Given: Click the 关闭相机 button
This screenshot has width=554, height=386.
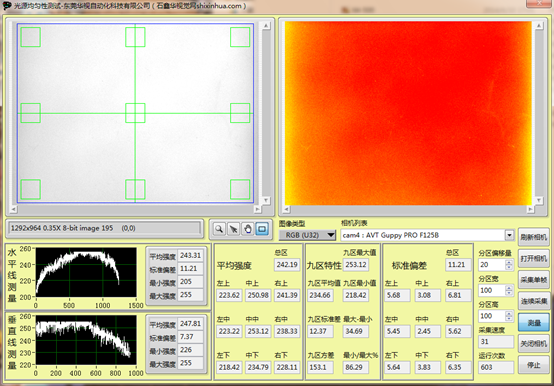Looking at the screenshot, I should 534,344.
